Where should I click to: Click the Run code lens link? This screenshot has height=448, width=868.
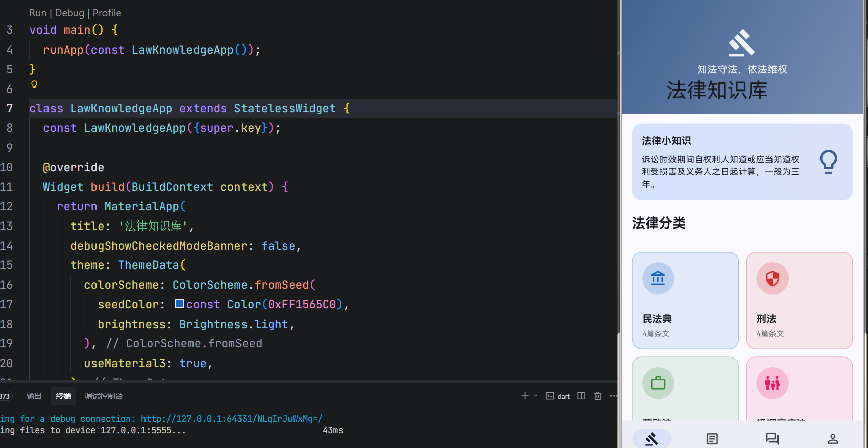click(38, 13)
